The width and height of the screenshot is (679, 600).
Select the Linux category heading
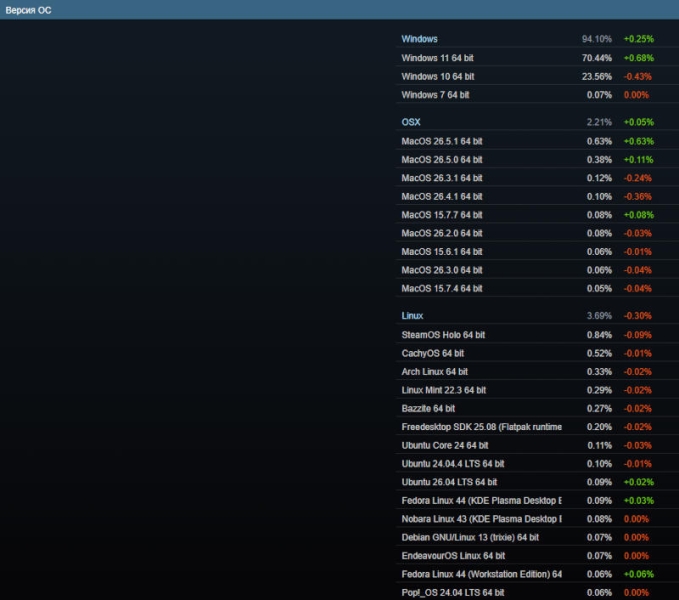[412, 316]
